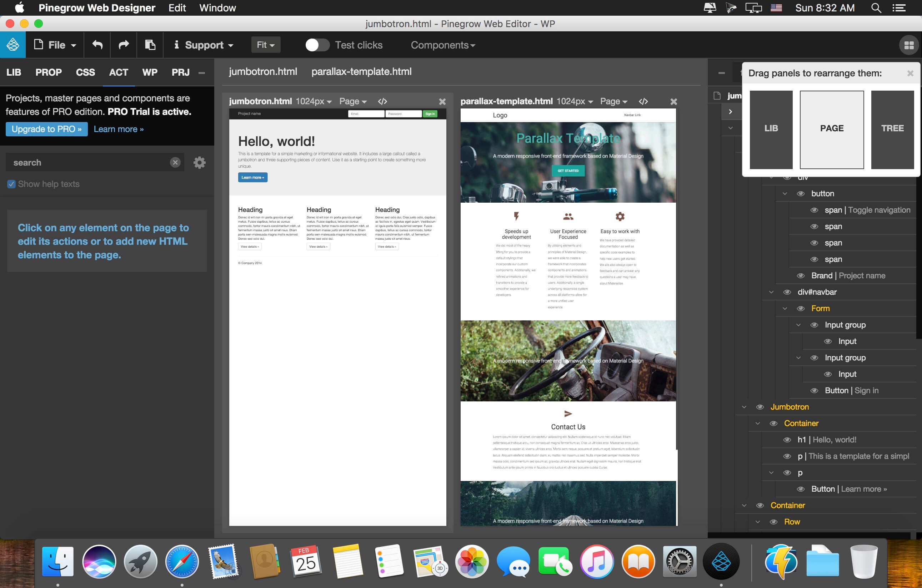Open library settings gear icon
Image resolution: width=922 pixels, height=588 pixels.
pyautogui.click(x=200, y=163)
